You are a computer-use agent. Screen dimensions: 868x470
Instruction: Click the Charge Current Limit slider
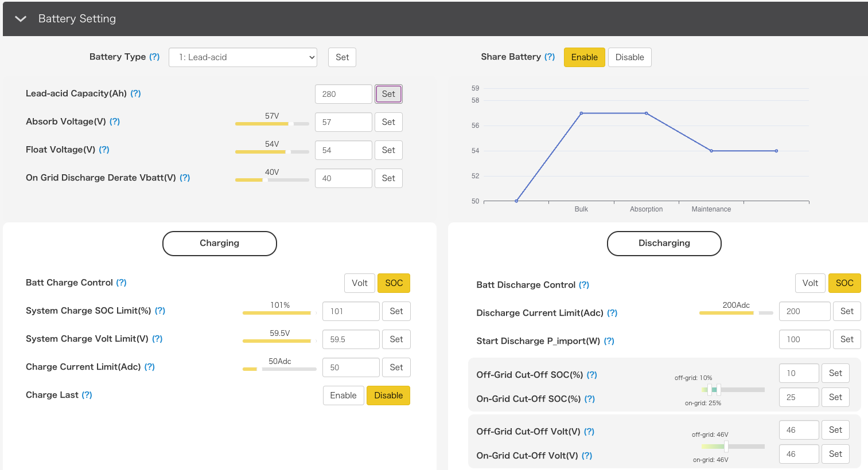[x=279, y=369]
